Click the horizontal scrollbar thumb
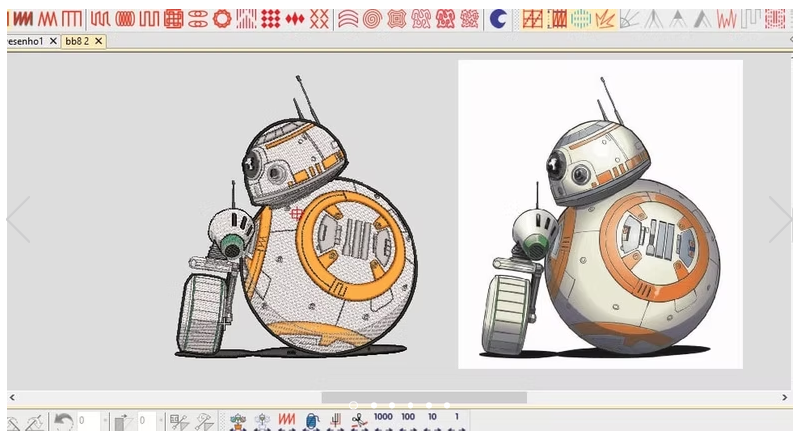Image resolution: width=799 pixels, height=436 pixels. [x=424, y=397]
